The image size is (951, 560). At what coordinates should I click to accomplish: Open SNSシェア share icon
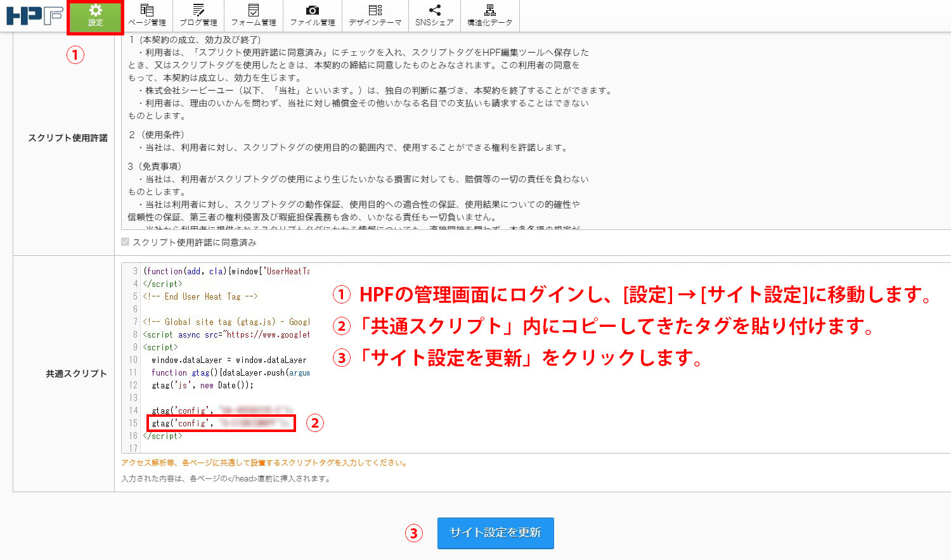434,16
